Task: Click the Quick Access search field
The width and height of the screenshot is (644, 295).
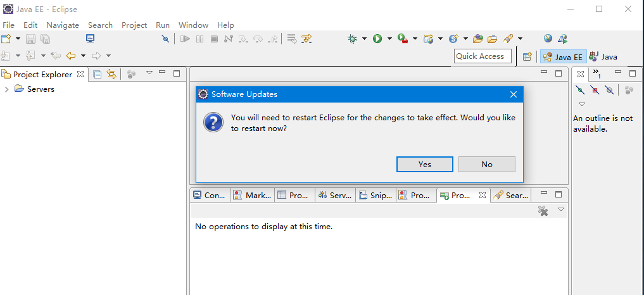Action: [x=483, y=56]
